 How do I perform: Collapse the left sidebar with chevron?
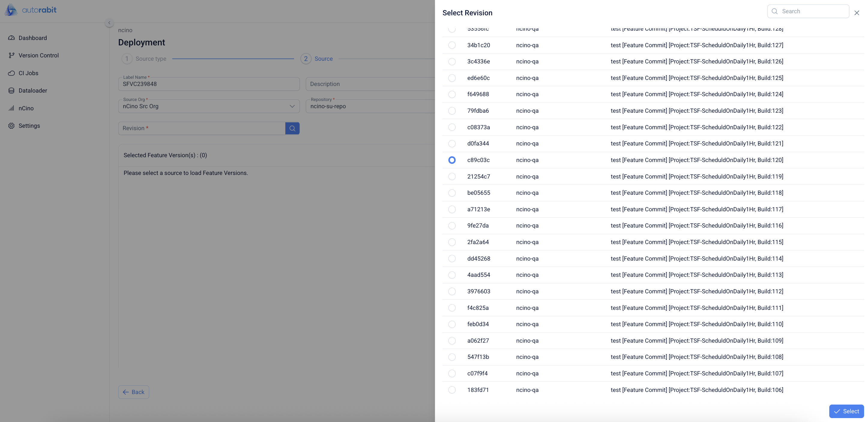click(x=109, y=23)
